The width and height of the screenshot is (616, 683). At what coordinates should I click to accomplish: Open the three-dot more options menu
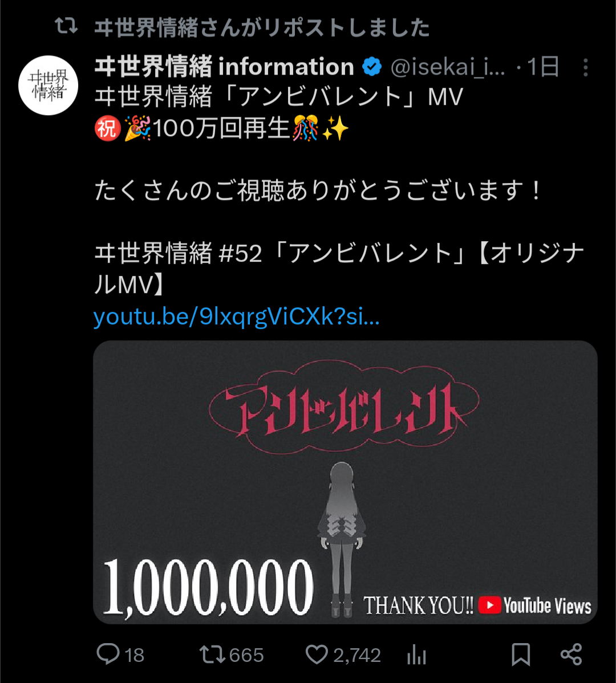pyautogui.click(x=586, y=67)
